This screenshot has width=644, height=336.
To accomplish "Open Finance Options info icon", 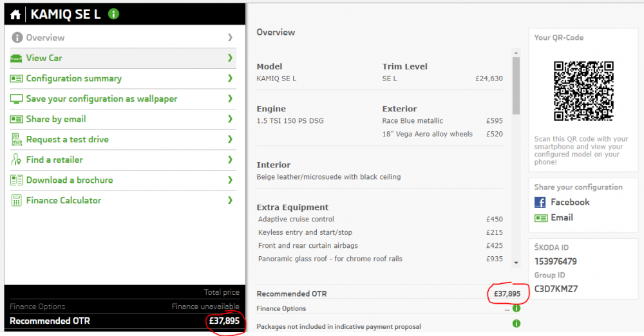I will [516, 308].
